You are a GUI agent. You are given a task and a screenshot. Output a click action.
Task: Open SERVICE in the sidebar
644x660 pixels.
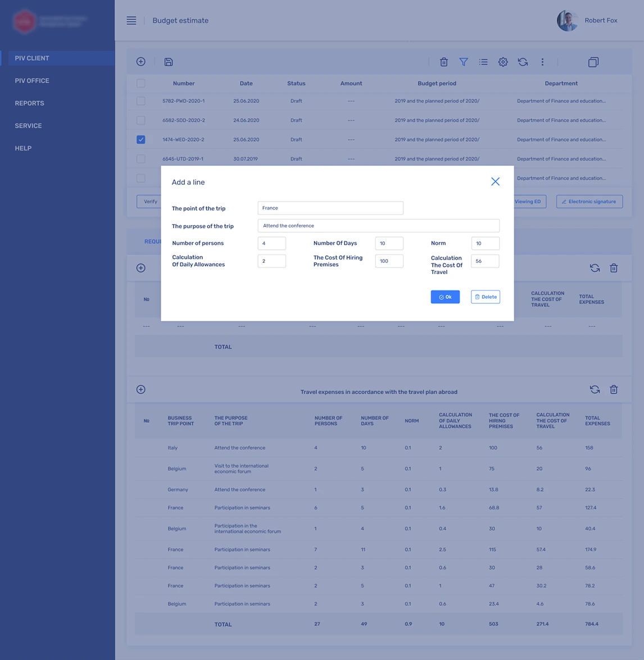28,126
